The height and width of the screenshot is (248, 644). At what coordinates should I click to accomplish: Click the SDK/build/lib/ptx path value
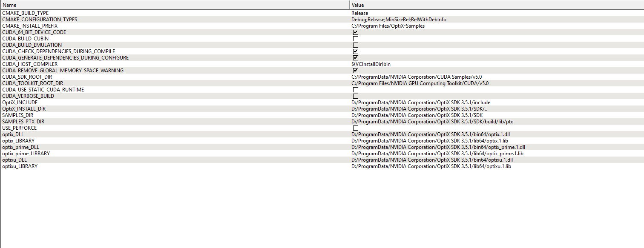click(x=432, y=122)
